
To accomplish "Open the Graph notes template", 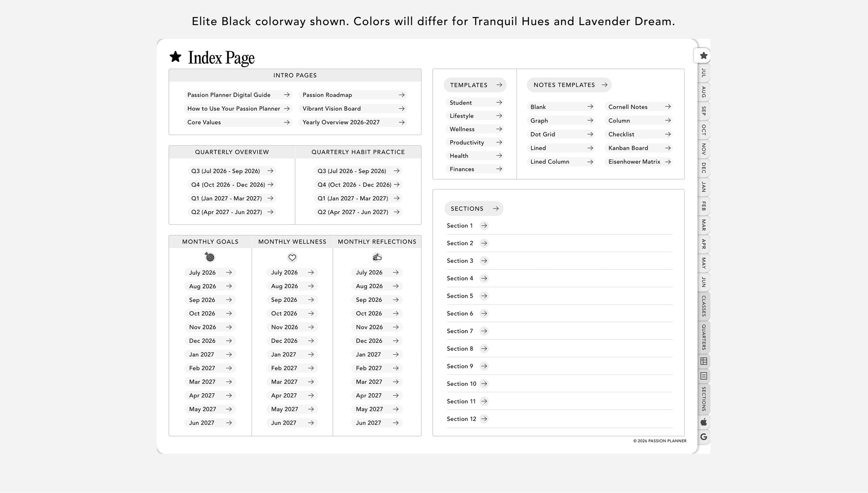I will 561,121.
